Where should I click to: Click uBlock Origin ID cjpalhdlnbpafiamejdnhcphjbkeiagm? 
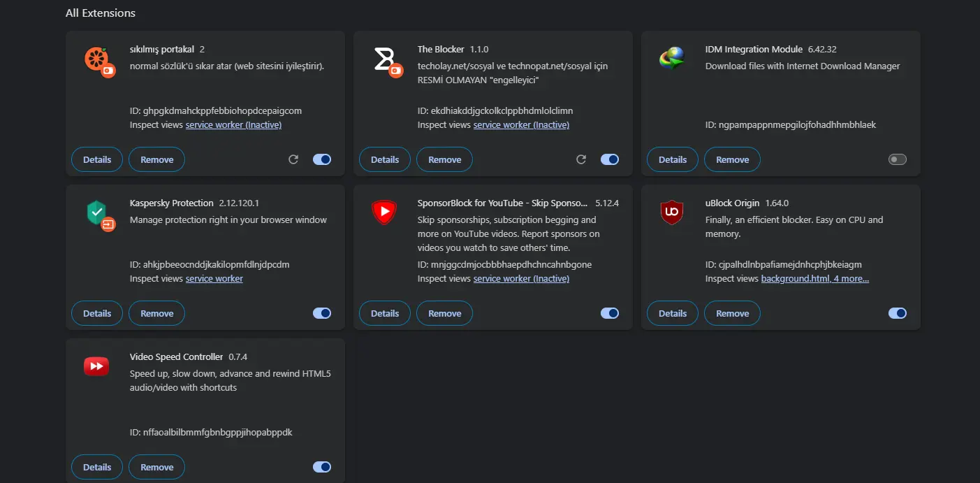click(784, 265)
